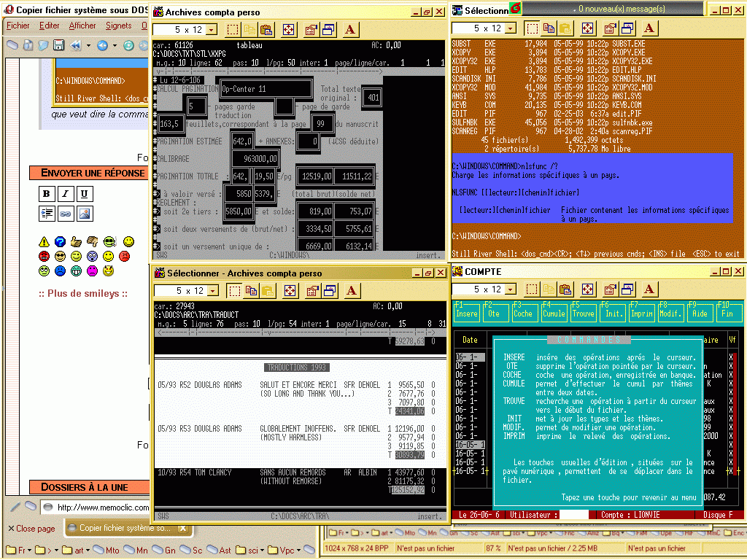Click reload icon in browser toolbar
Screen dimensions: 747x560
pos(128,46)
